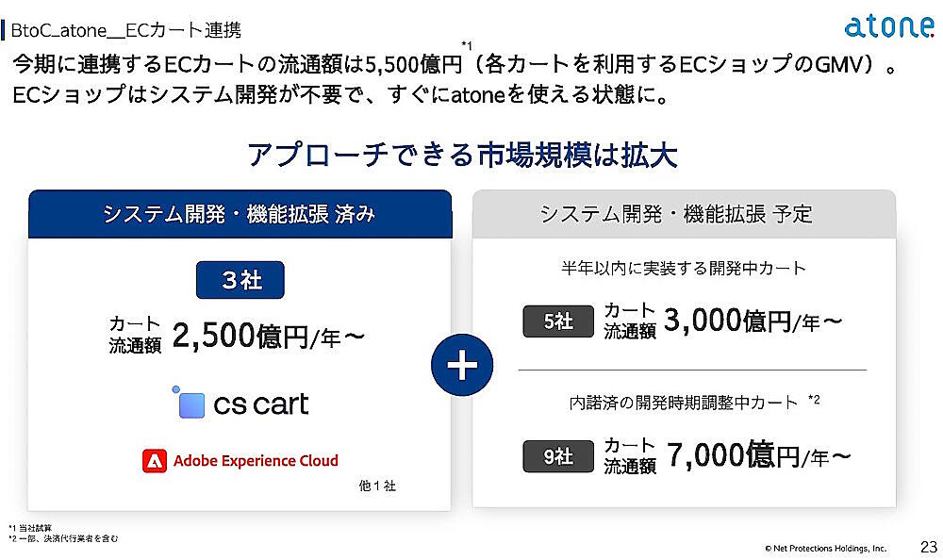Click the blue cs cart square icon

point(191,404)
